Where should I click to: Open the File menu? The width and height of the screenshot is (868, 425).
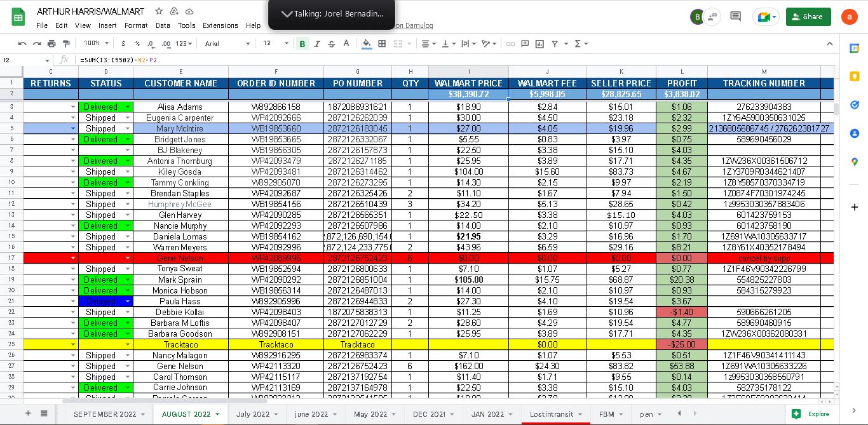click(42, 25)
